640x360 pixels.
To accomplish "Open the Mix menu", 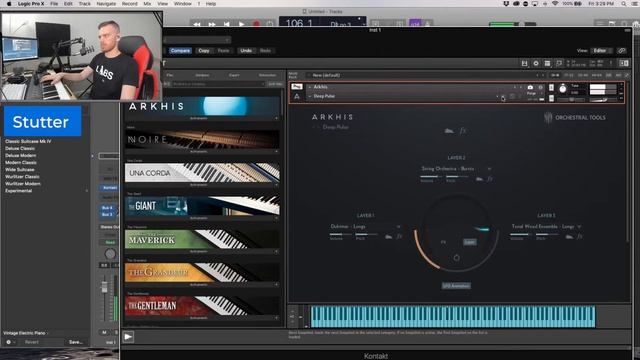I will pyautogui.click(x=147, y=4).
